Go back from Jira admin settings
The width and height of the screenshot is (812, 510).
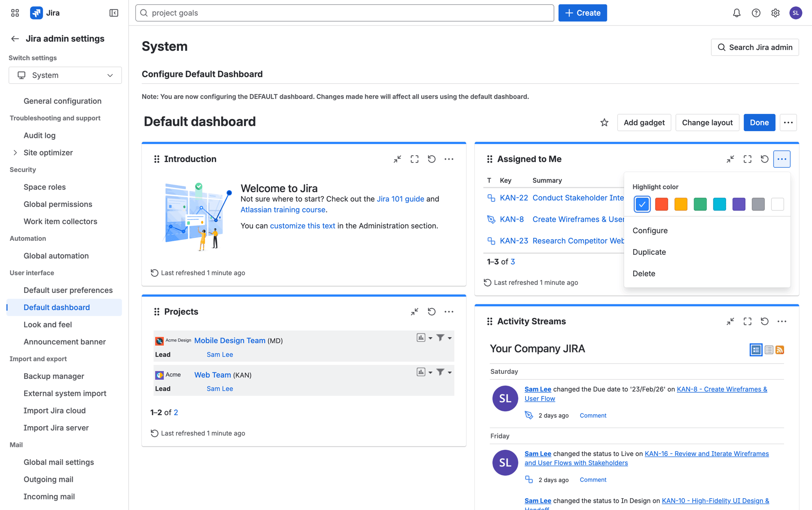click(x=15, y=39)
